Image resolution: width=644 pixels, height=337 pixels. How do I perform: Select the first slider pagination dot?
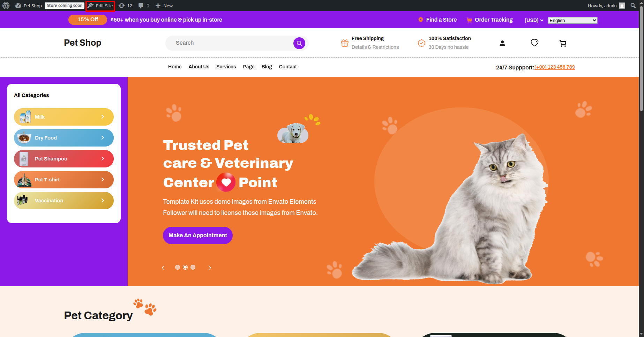tap(178, 267)
